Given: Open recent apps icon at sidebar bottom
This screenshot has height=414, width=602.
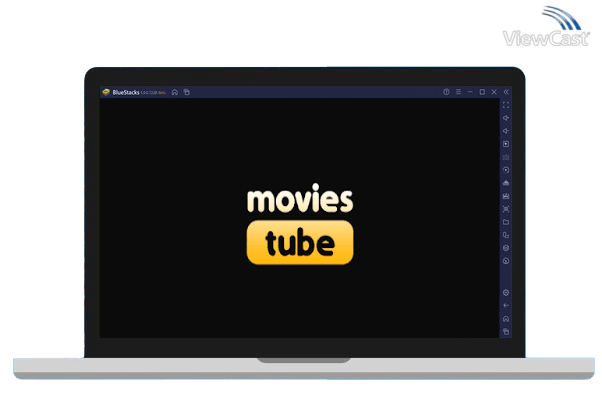Looking at the screenshot, I should 506,331.
